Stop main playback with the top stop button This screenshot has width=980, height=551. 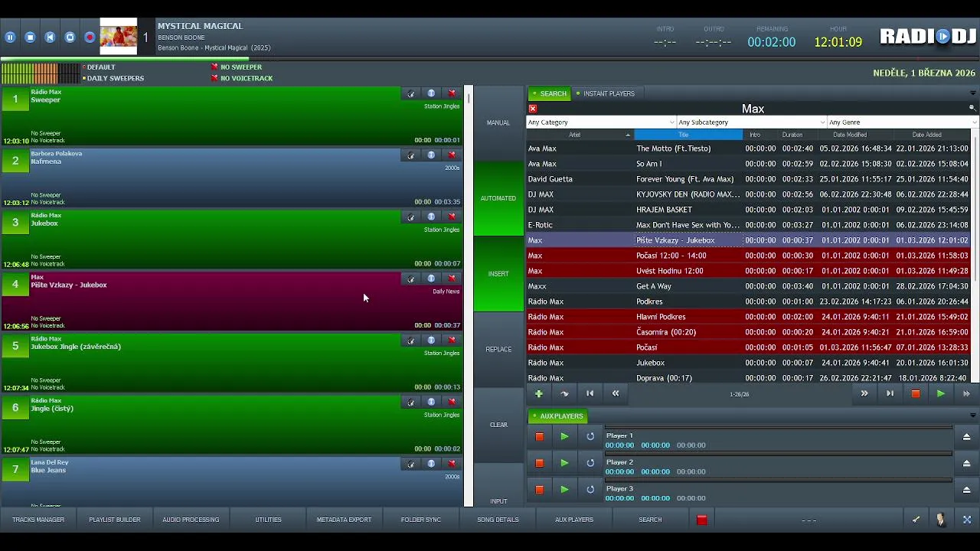(x=30, y=37)
